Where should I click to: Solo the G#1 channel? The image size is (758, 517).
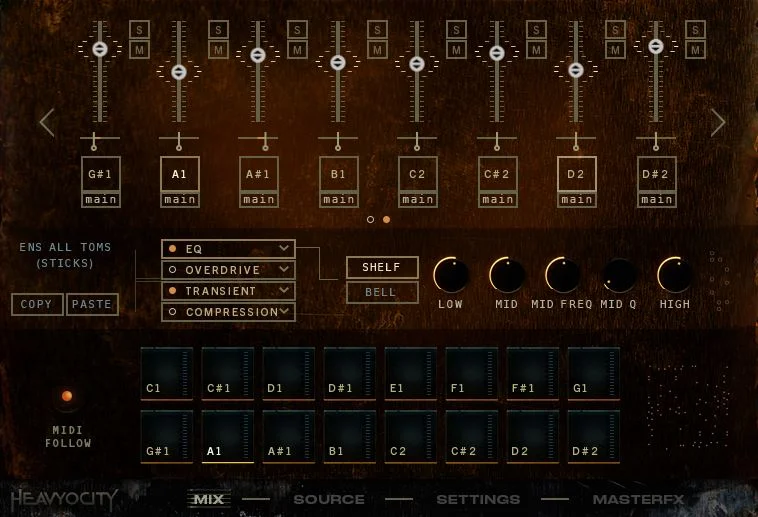coord(139,30)
